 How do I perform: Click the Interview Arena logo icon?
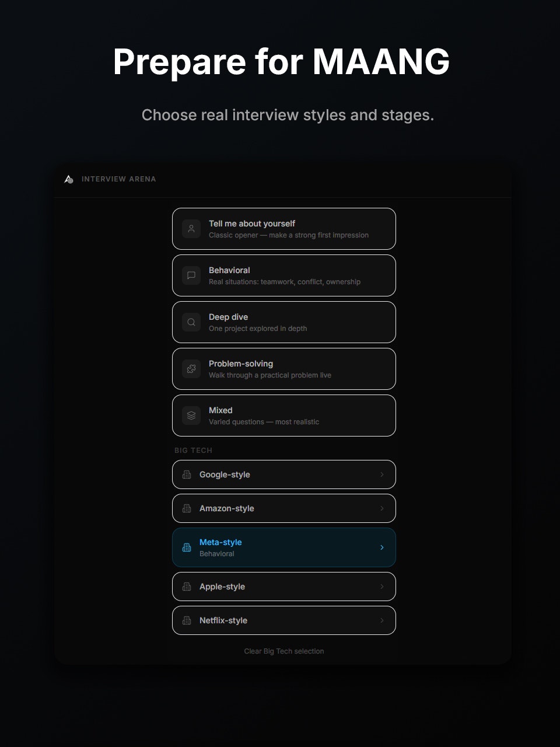pos(69,179)
